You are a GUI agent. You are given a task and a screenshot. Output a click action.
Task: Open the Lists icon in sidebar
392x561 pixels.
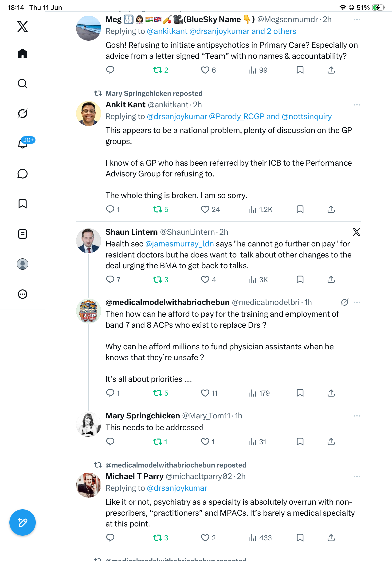click(23, 234)
